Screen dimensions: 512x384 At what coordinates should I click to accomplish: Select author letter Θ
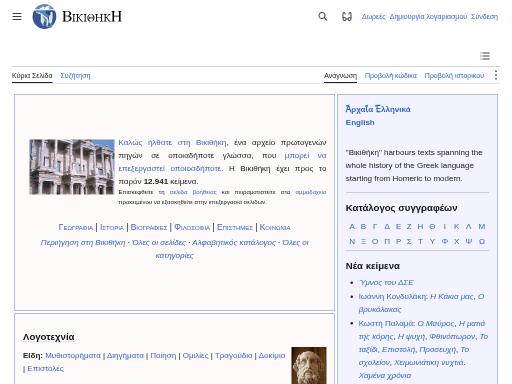pyautogui.click(x=432, y=227)
